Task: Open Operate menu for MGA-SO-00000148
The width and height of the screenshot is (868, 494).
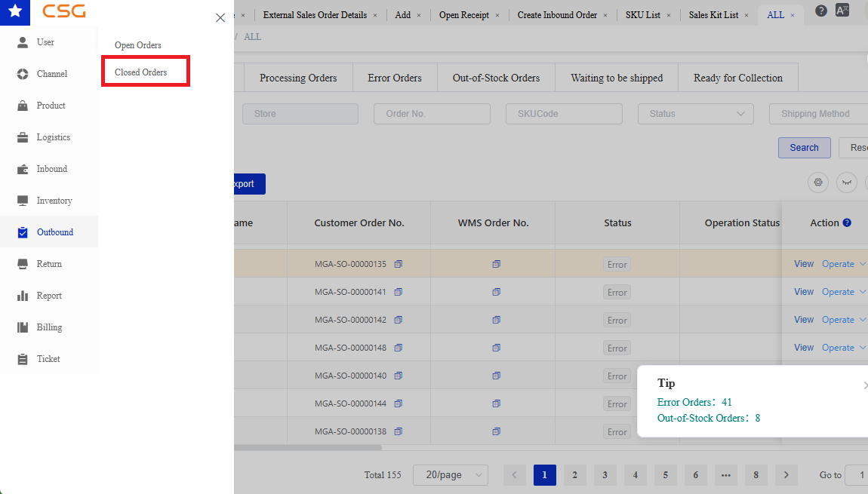Action: (x=843, y=348)
